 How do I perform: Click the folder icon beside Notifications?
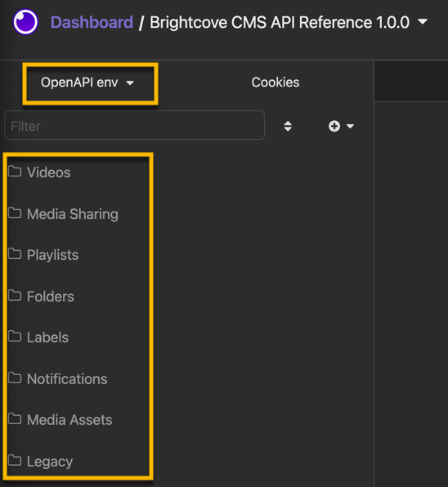(x=15, y=378)
